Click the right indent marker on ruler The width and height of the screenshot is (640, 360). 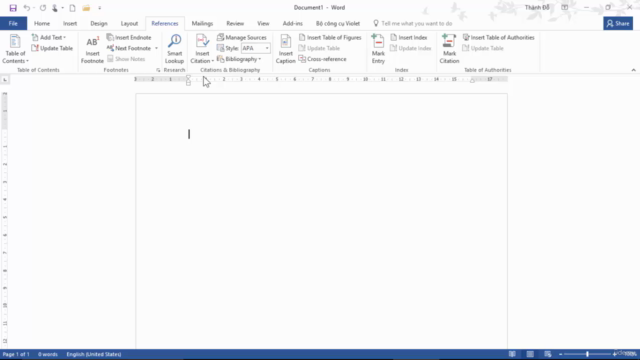coord(472,80)
